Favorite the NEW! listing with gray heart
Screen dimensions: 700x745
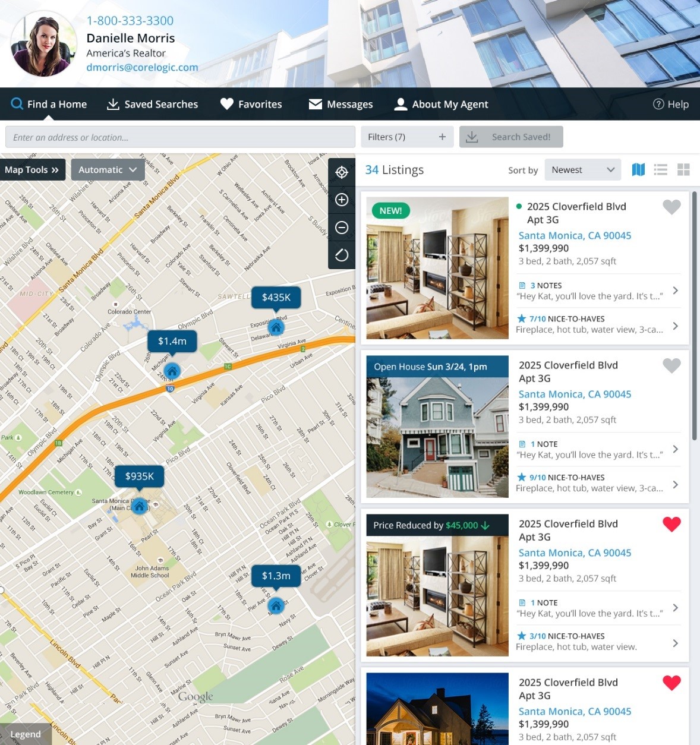671,207
